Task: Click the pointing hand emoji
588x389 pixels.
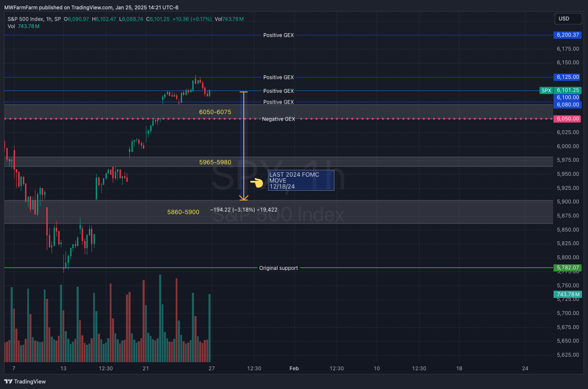Action: click(x=257, y=183)
